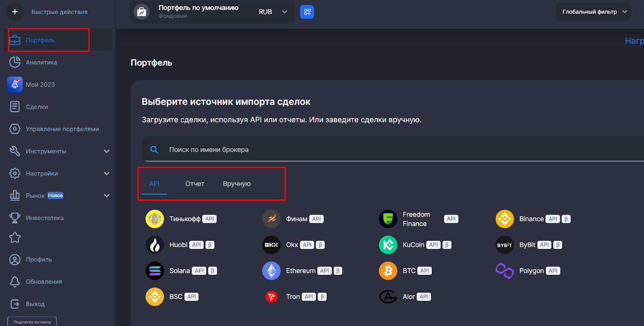Click Polygon API badge

tap(553, 271)
